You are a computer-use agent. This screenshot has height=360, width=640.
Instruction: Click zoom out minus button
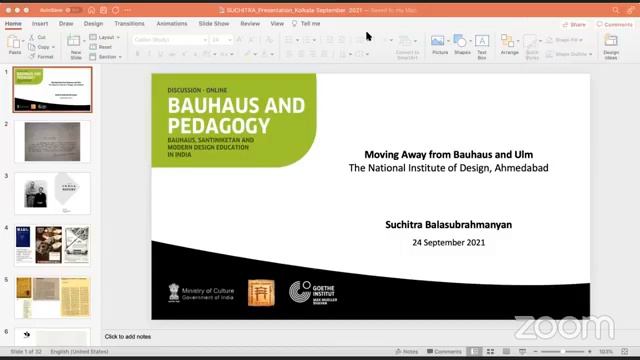pyautogui.click(x=536, y=351)
